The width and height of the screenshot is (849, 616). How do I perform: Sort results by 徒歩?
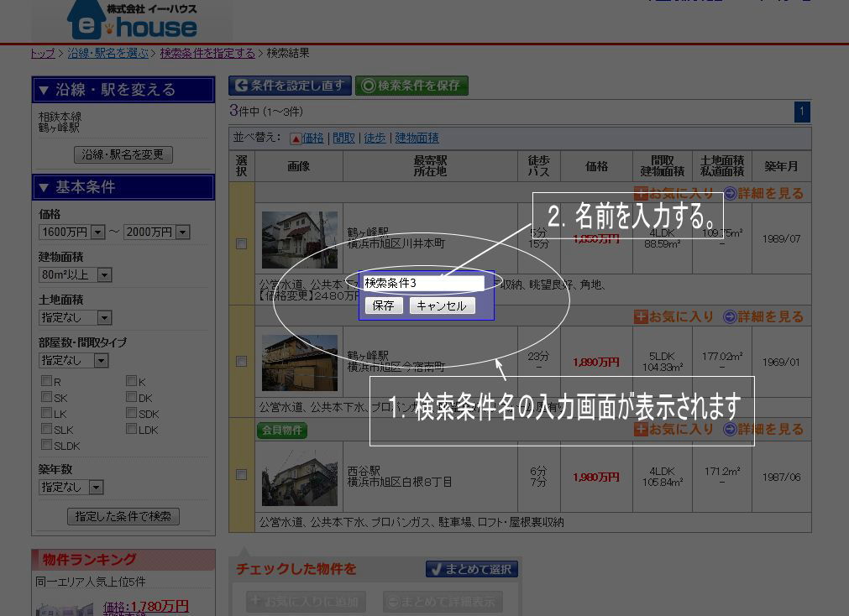375,138
